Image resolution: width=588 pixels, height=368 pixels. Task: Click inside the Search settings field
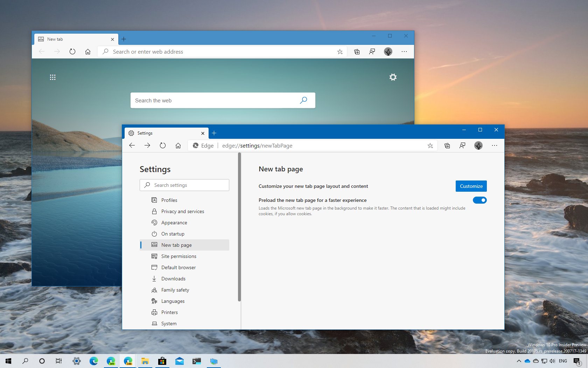pos(184,185)
